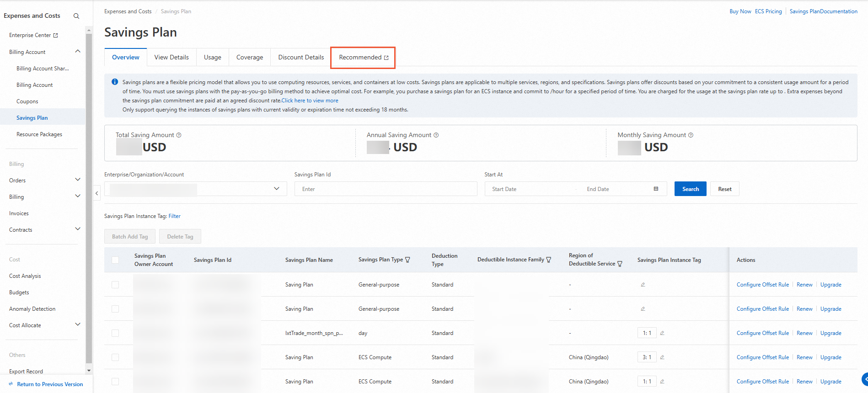Screen dimensions: 868x393
Task: Check the lxtTrade_month_spn row checkbox
Action: [115, 333]
